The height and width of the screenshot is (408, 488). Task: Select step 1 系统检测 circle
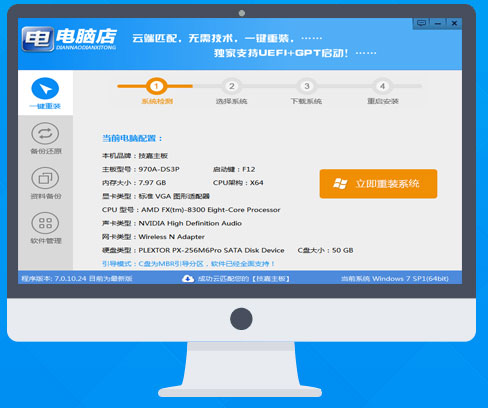pyautogui.click(x=156, y=86)
